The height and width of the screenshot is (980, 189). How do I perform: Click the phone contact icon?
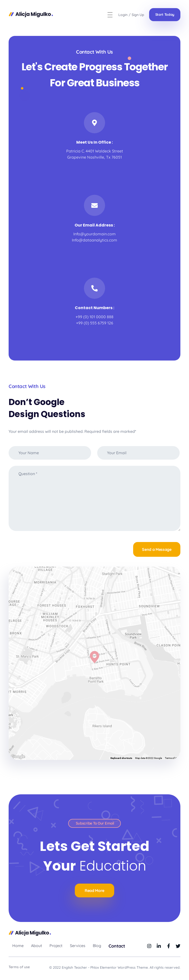click(x=94, y=288)
